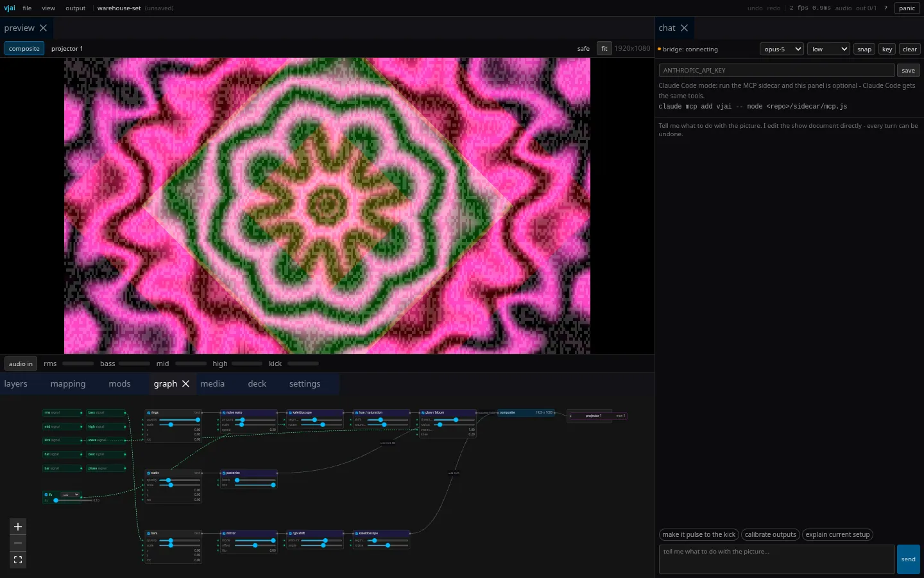Viewport: 924px width, 578px height.
Task: Switch to the layers tab
Action: [16, 384]
